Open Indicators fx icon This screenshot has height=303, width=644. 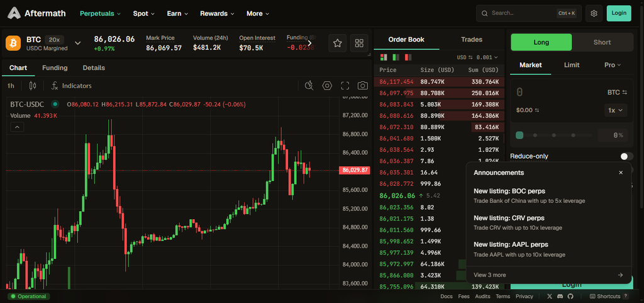pos(55,86)
